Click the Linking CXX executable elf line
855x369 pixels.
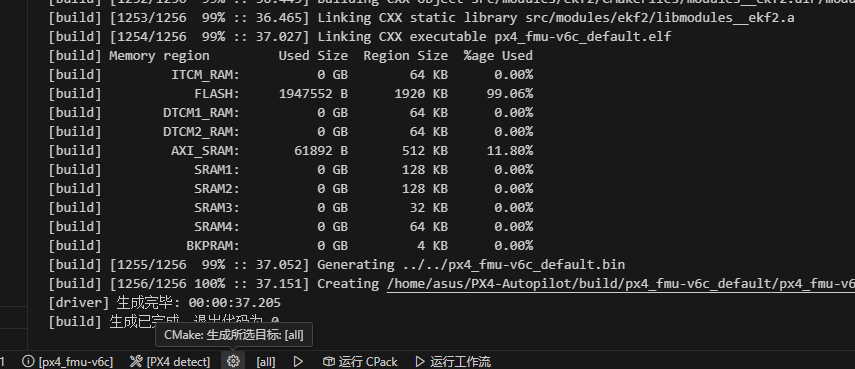pyautogui.click(x=360, y=37)
